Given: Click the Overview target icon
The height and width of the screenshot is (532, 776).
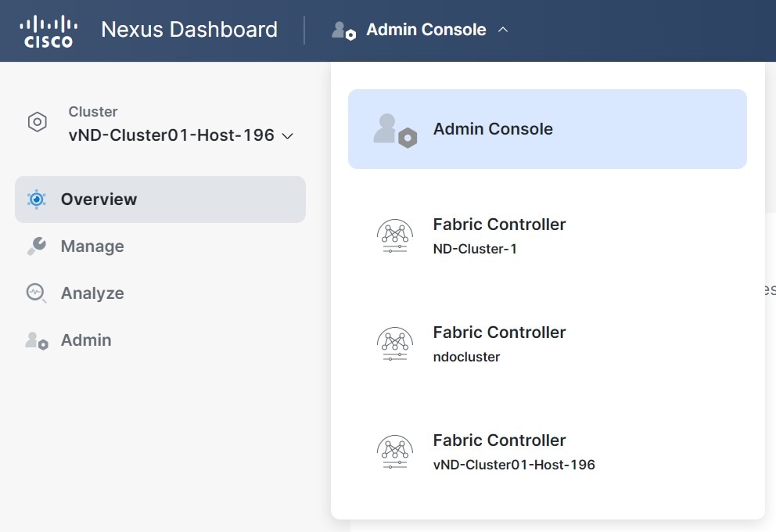Looking at the screenshot, I should pyautogui.click(x=36, y=199).
